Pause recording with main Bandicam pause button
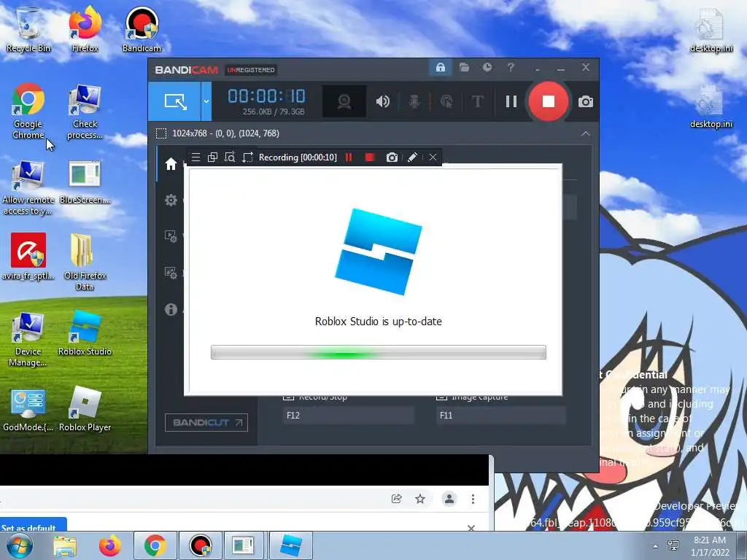This screenshot has height=560, width=747. [511, 101]
